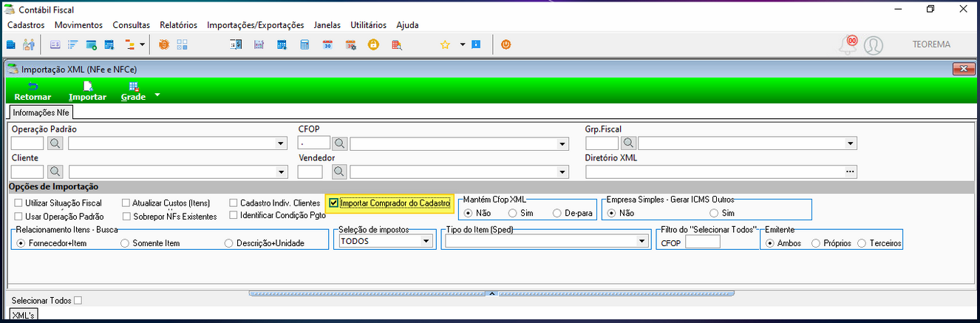Select De-para under Mantém Cfop XML
Viewport: 980px width, 323px height.
(557, 213)
